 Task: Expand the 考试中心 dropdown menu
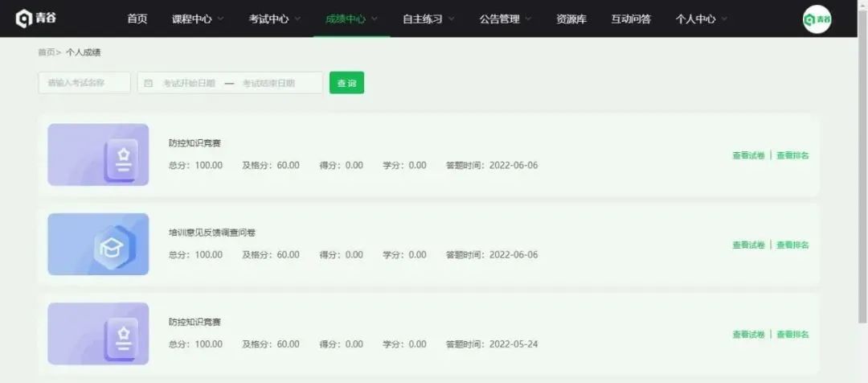[275, 19]
